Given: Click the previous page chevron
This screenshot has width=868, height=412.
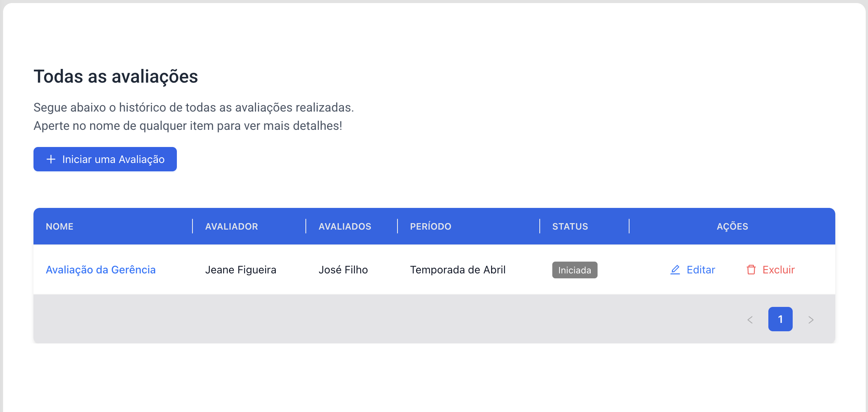Looking at the screenshot, I should point(750,319).
